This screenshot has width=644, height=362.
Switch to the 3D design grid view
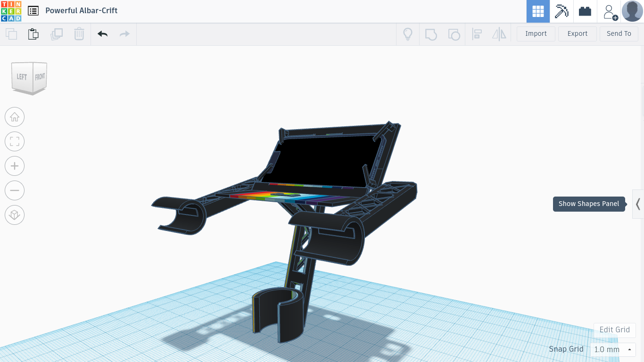(538, 11)
